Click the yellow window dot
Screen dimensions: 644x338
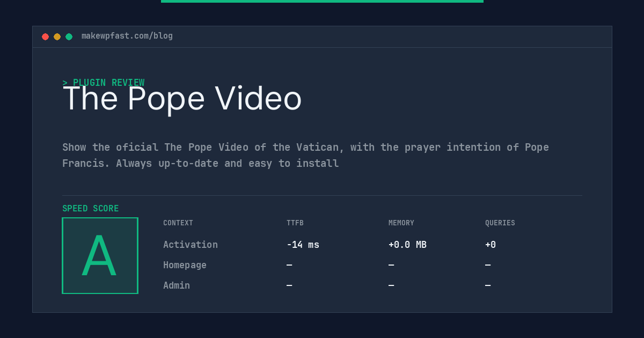[x=57, y=36]
